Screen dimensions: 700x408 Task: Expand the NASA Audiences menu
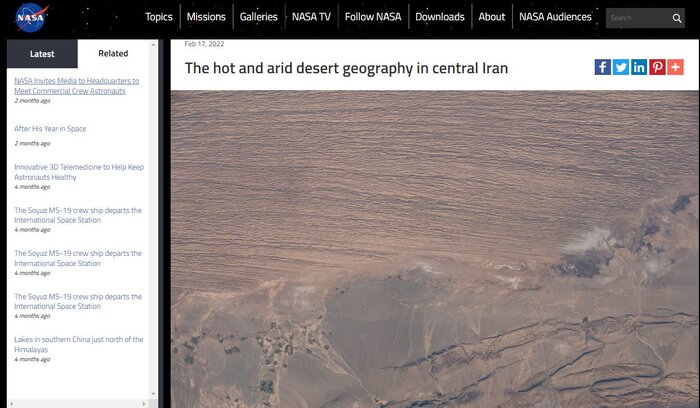[x=555, y=17]
